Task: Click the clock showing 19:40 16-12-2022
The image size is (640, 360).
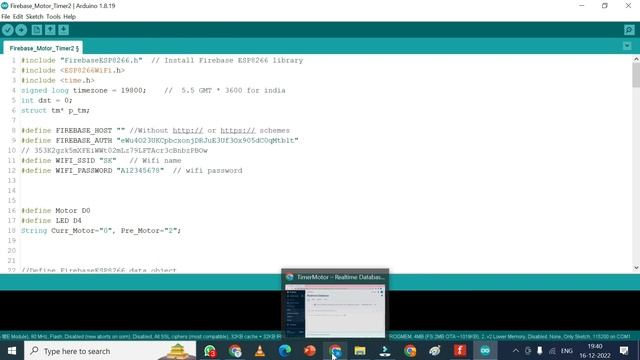Action: 595,351
